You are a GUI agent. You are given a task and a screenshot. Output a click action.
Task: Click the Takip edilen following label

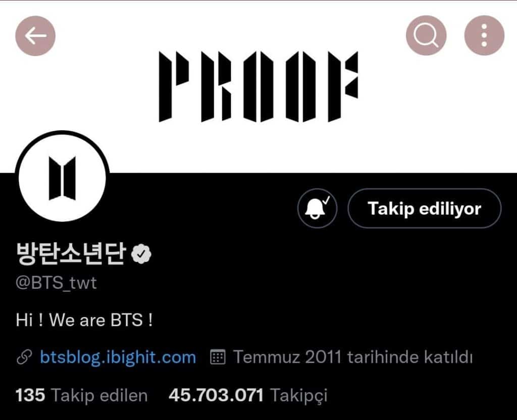pos(99,396)
